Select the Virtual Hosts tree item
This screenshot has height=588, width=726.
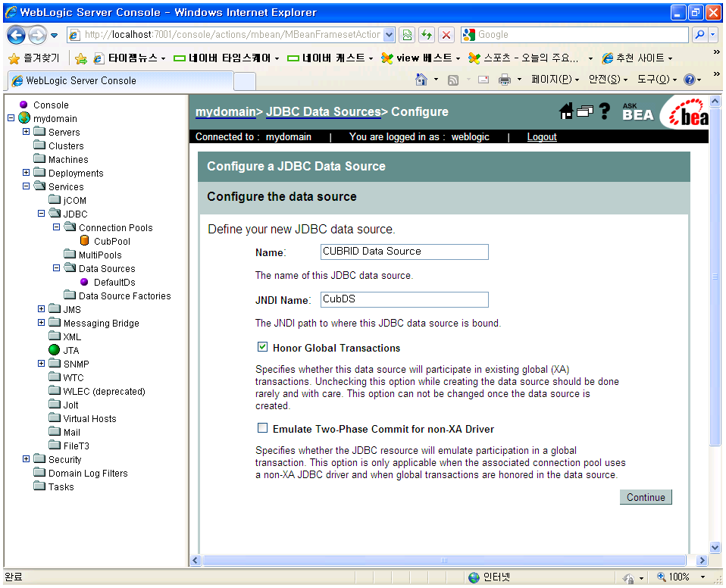(x=90, y=418)
